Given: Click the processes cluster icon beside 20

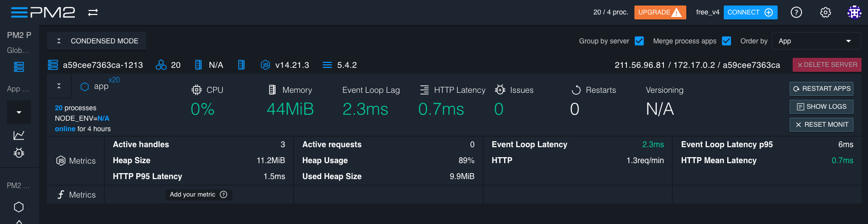Looking at the screenshot, I should coord(161,65).
